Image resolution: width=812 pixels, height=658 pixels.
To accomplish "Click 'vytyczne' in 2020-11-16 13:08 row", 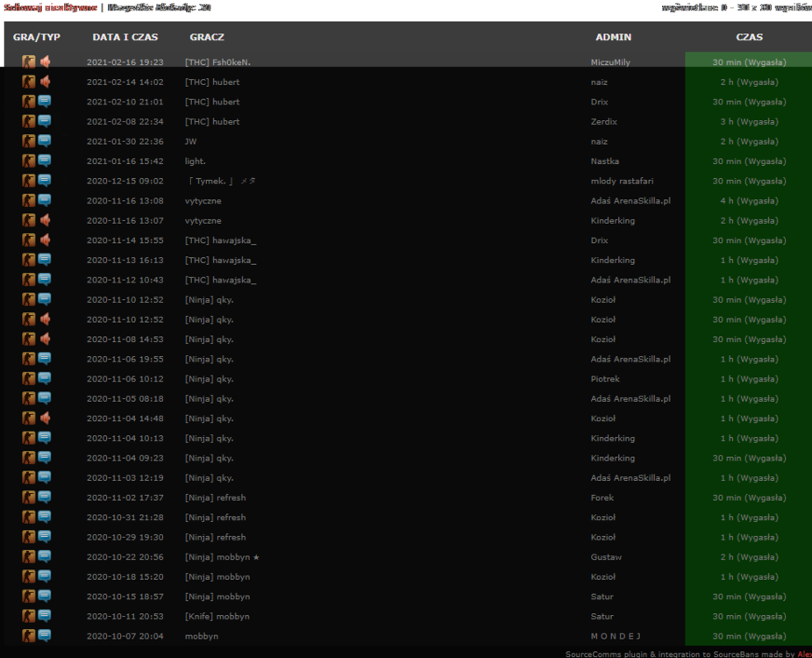I will point(203,201).
